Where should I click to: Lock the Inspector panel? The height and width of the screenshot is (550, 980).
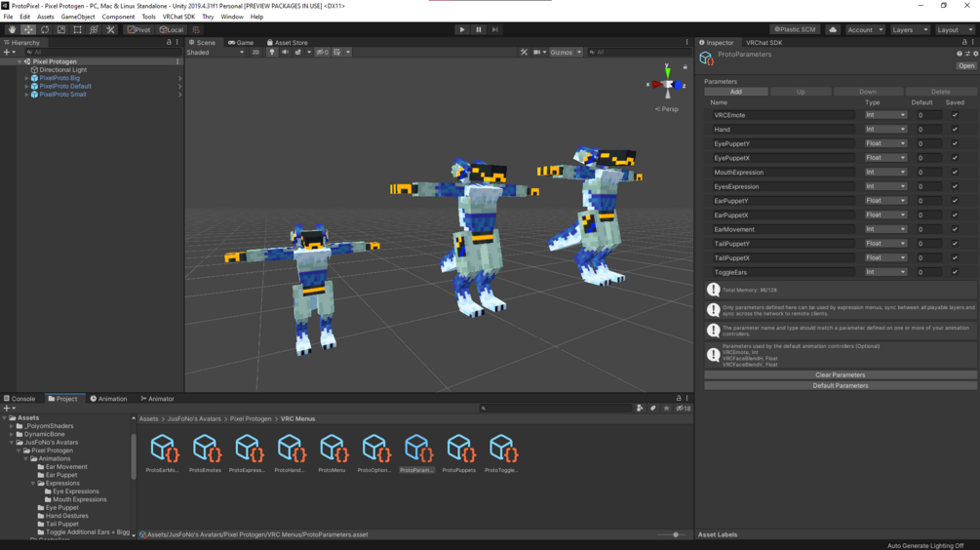(x=964, y=43)
